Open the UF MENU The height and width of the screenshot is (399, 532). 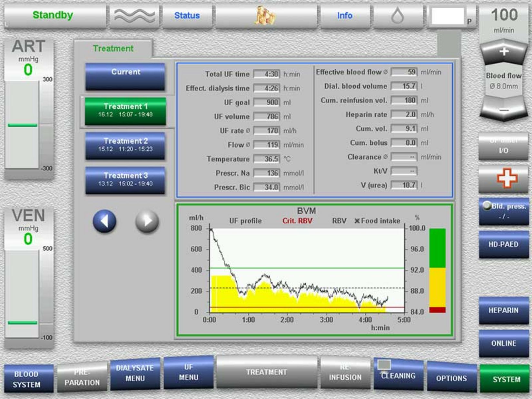click(189, 373)
